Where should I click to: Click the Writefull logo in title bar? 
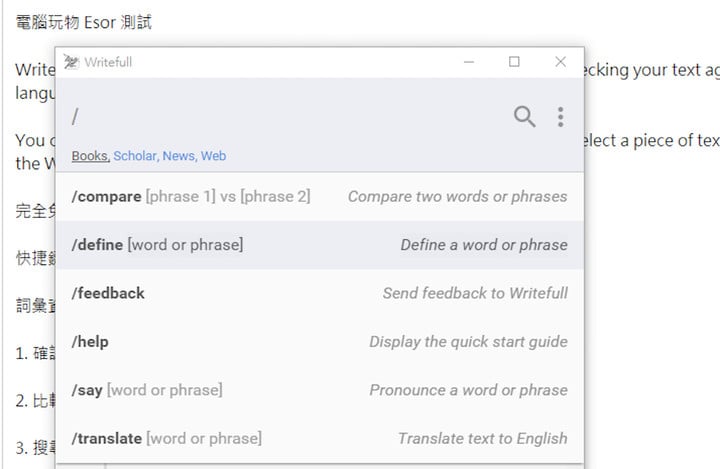pyautogui.click(x=71, y=62)
